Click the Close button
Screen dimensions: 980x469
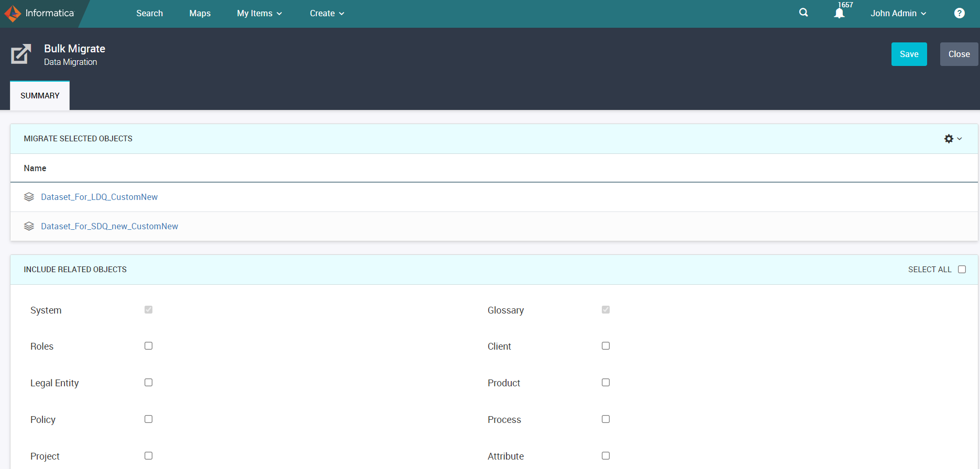pyautogui.click(x=959, y=54)
